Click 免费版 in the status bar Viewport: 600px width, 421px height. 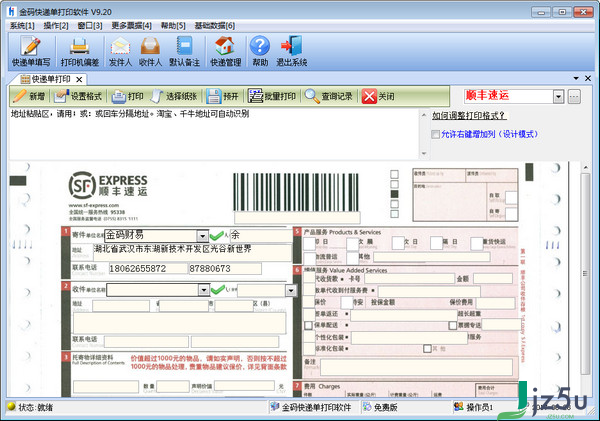click(x=380, y=407)
